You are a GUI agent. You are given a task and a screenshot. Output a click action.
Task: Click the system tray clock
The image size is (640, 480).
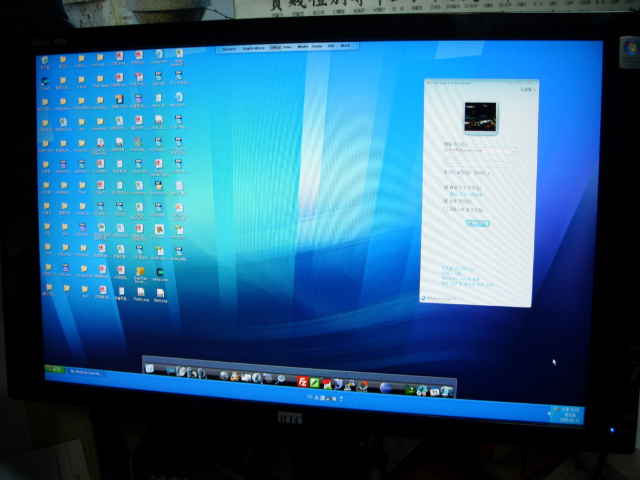pos(571,415)
